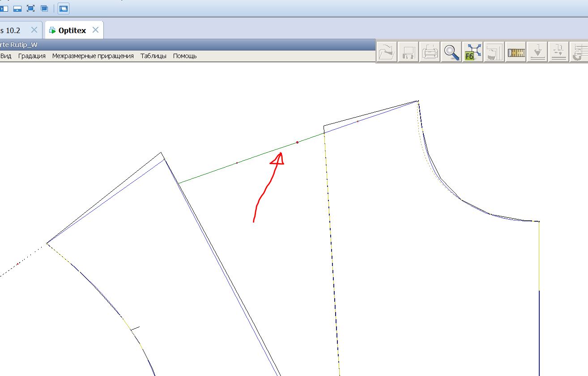Viewport: 588px width, 376px height.
Task: Click the overlapping windows view icon
Action: [x=44, y=8]
